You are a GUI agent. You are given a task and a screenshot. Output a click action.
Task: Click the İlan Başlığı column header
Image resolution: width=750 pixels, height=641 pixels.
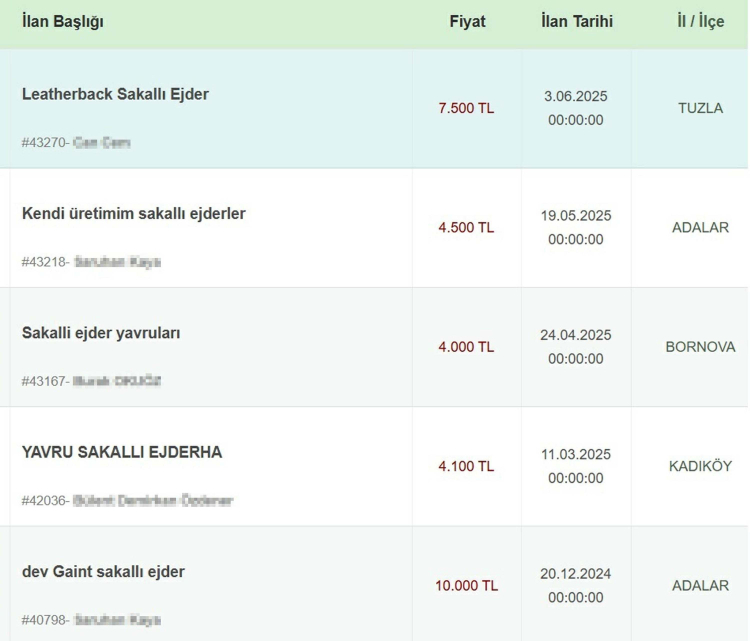tap(62, 21)
